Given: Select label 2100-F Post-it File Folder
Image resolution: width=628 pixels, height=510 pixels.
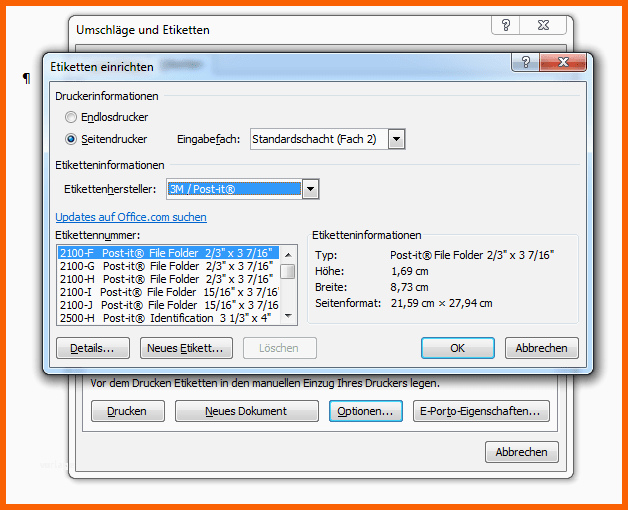Looking at the screenshot, I should pos(168,253).
